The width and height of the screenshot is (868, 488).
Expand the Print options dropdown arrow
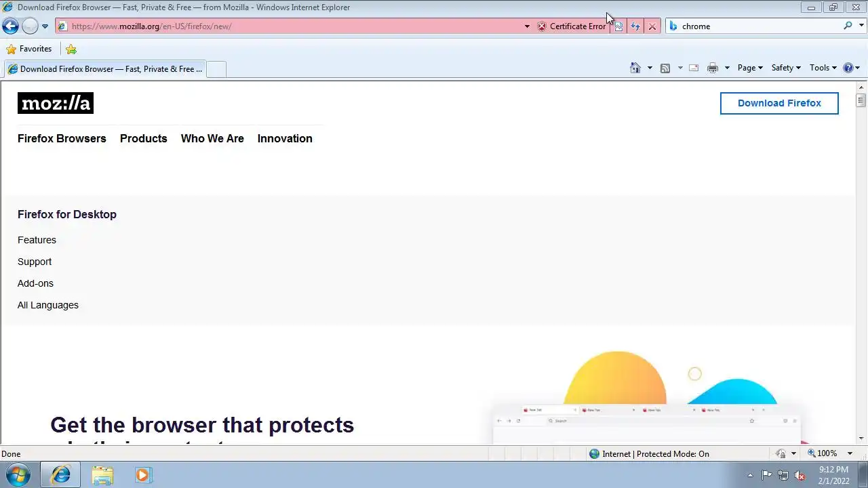pyautogui.click(x=727, y=68)
